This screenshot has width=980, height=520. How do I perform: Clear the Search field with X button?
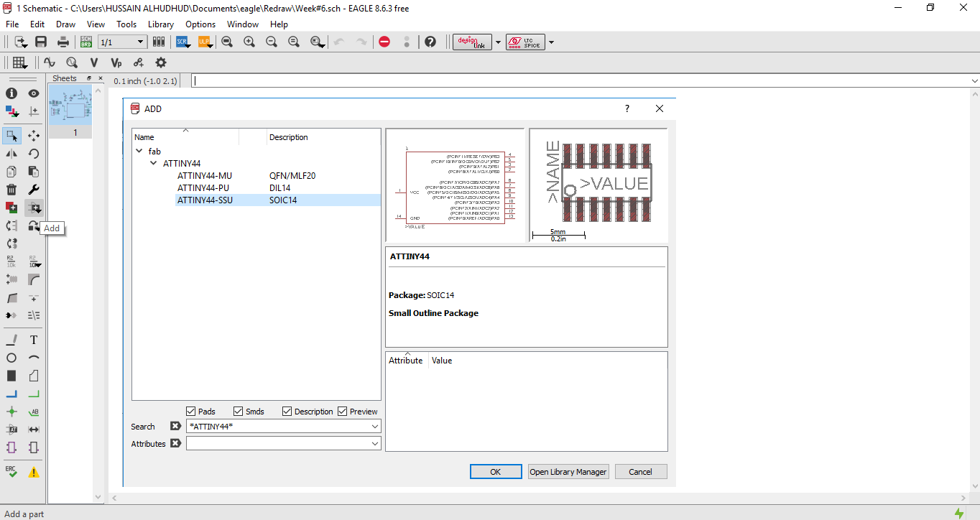click(175, 427)
